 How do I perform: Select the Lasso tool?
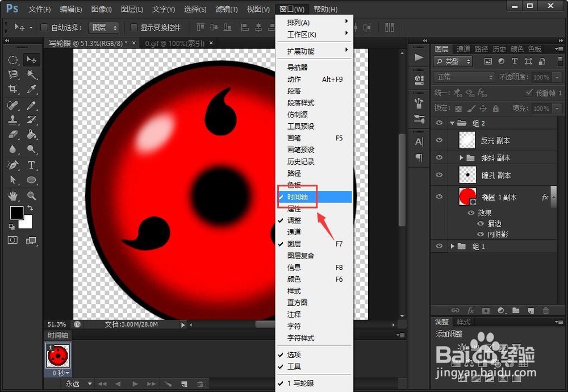tap(13, 74)
